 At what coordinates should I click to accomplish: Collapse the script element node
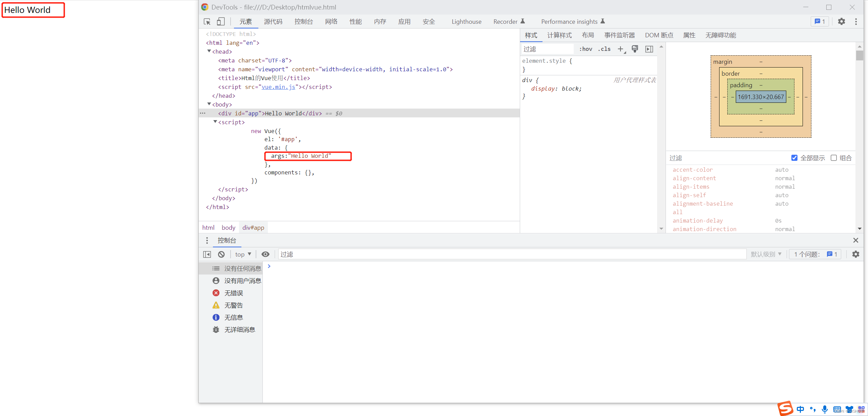tap(215, 122)
